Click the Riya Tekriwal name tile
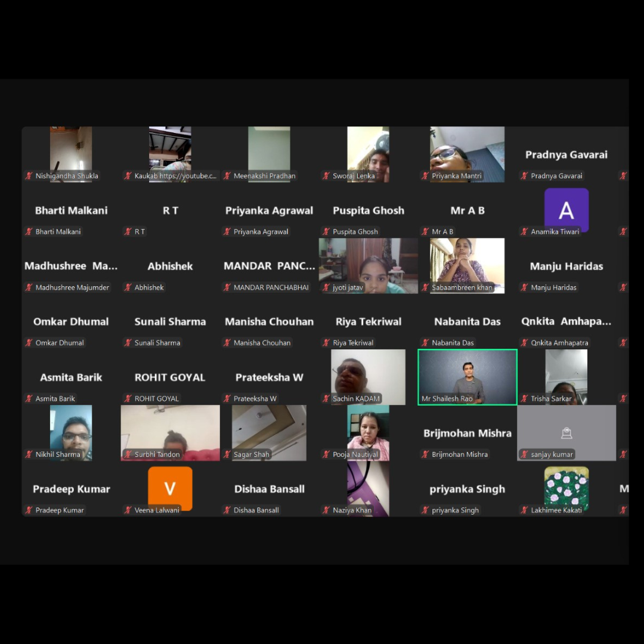Image resolution: width=644 pixels, height=644 pixels. tap(368, 322)
